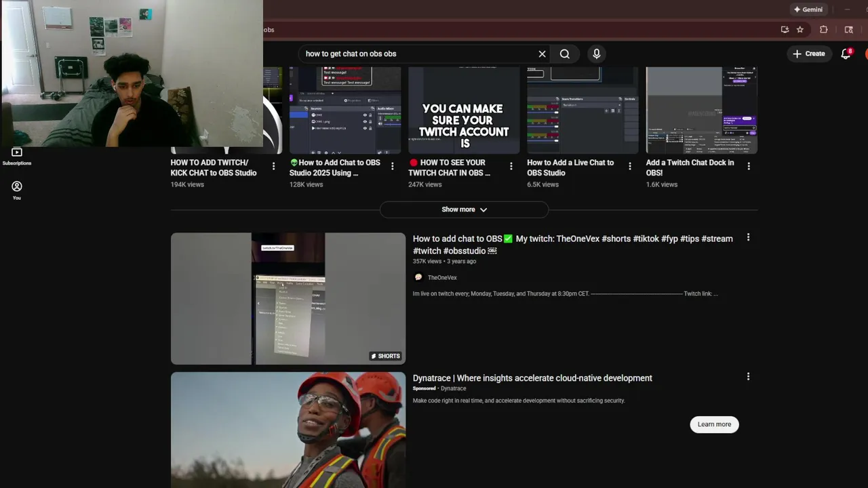Screen dimensions: 868x488
Task: Open YouTube notifications bell
Action: coord(846,54)
